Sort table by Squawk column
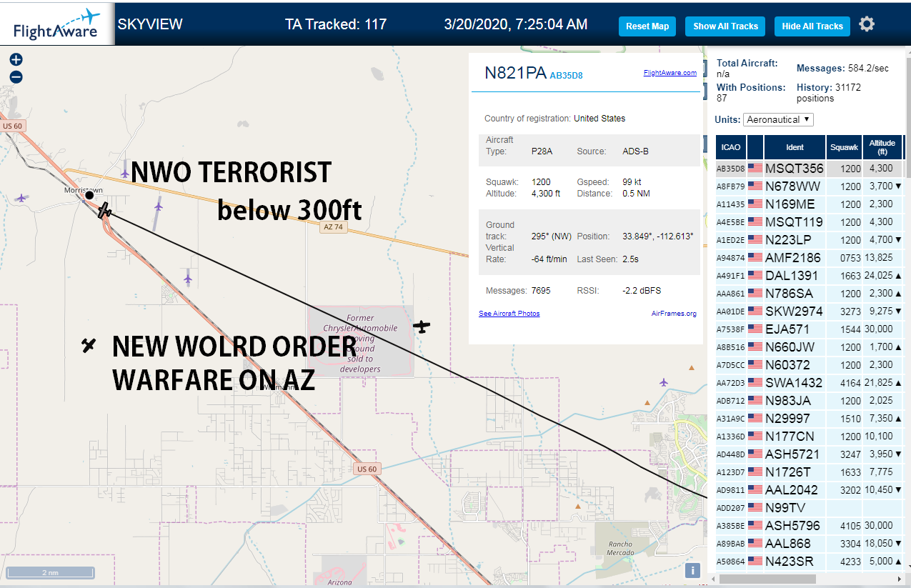Image resolution: width=911 pixels, height=588 pixels. [844, 147]
